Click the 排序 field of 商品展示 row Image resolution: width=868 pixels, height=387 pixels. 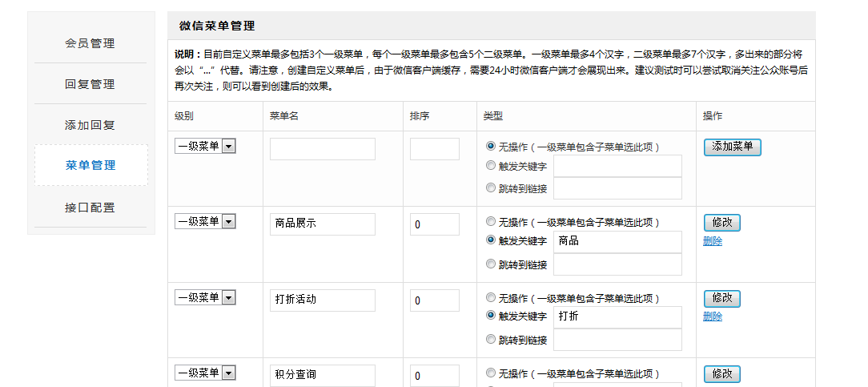coord(434,224)
